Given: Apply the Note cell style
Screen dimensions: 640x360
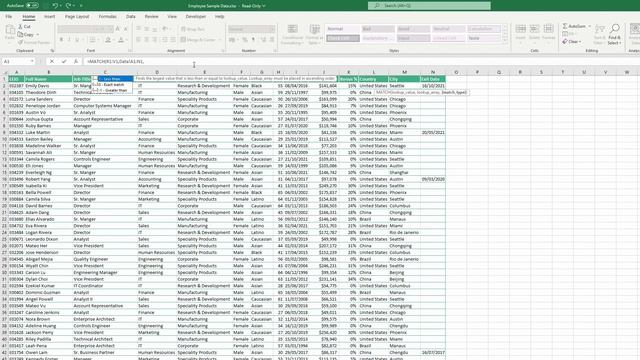Looking at the screenshot, I should pos(484,38).
